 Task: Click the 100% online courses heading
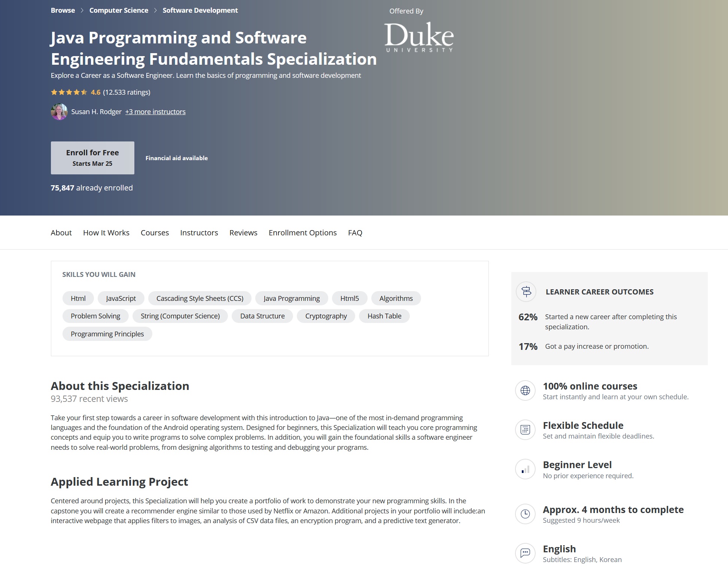pos(590,386)
